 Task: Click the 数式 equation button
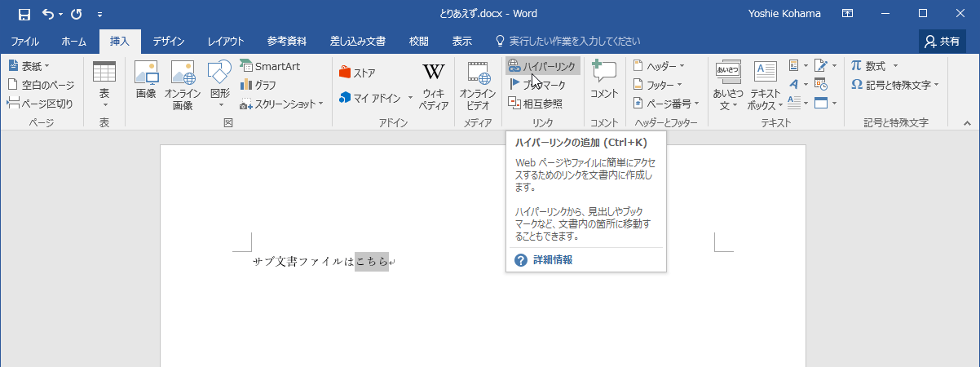875,66
